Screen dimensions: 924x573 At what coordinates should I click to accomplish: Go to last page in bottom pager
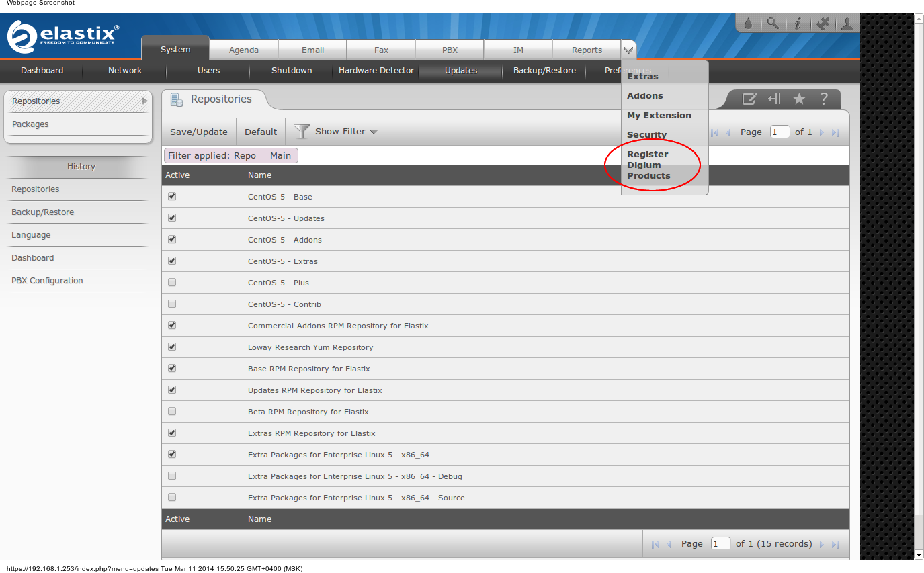click(835, 545)
